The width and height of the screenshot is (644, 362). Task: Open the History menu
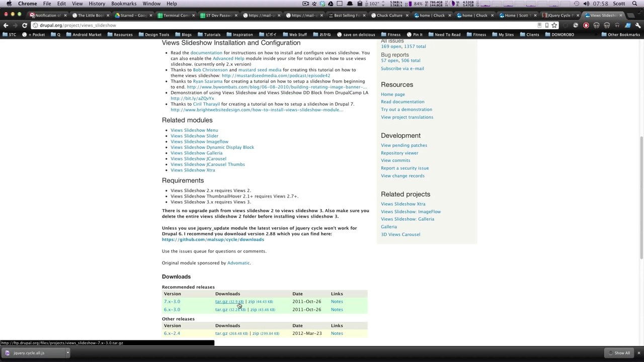pyautogui.click(x=97, y=4)
